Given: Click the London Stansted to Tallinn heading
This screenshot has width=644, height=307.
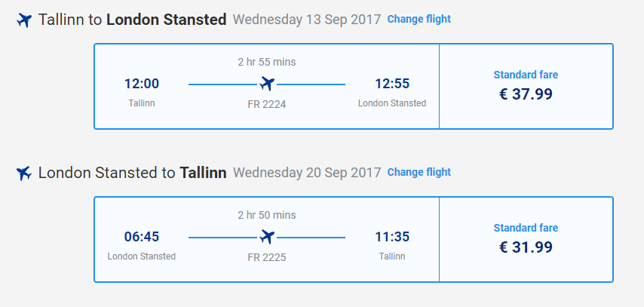Looking at the screenshot, I should tap(132, 173).
